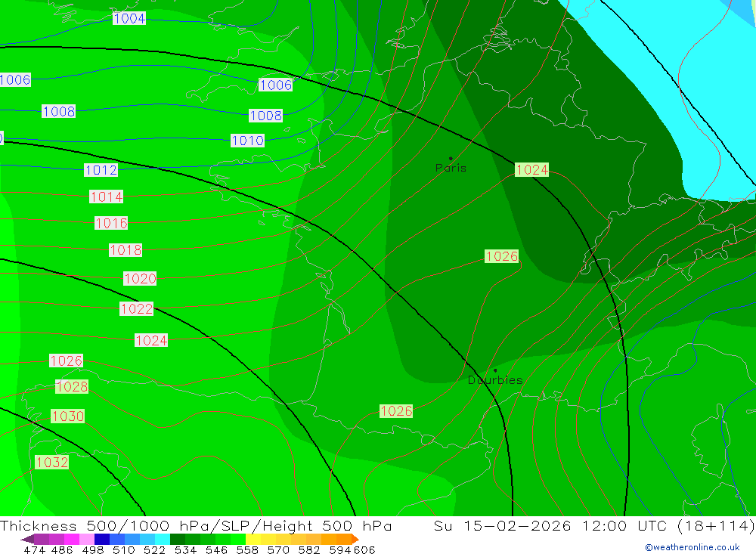Screen dimensions: 756x554
Task: Click the 1028 isobar label
Action: (x=72, y=386)
